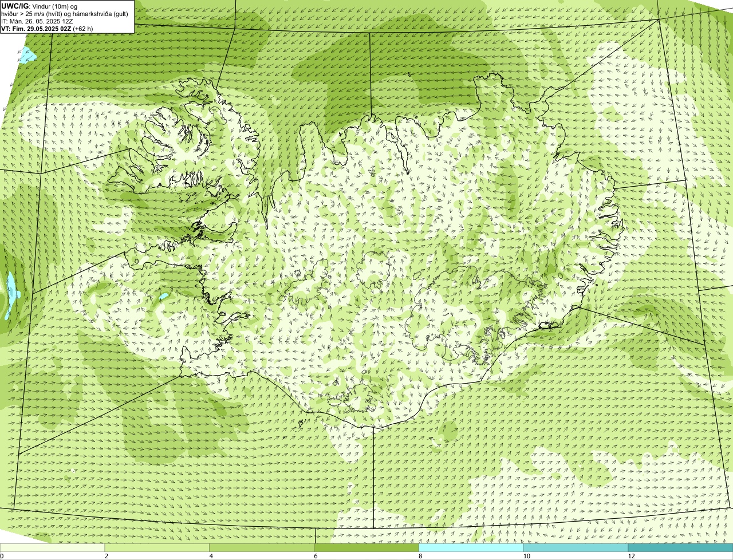Click the palest 0–2 m/s legend color

point(53,548)
